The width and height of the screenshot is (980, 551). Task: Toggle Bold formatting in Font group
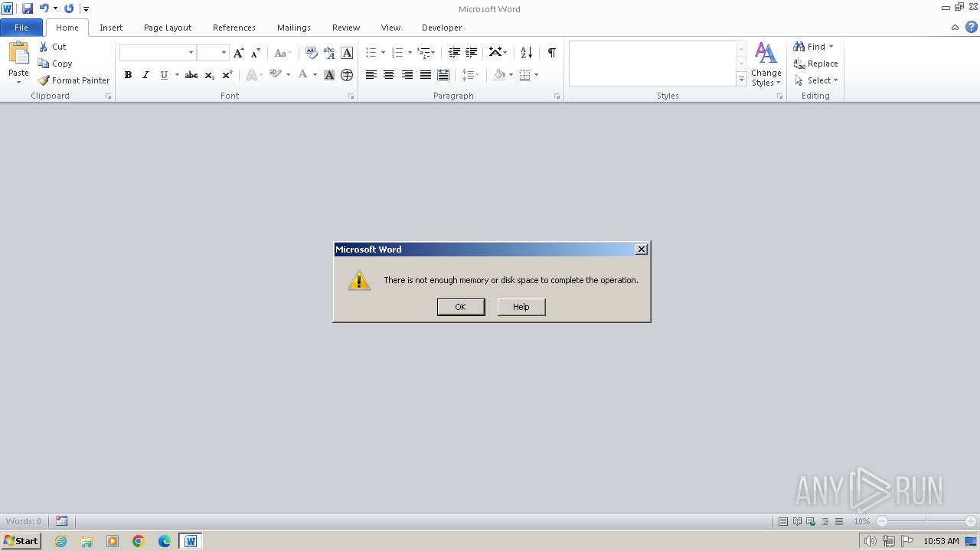point(128,75)
